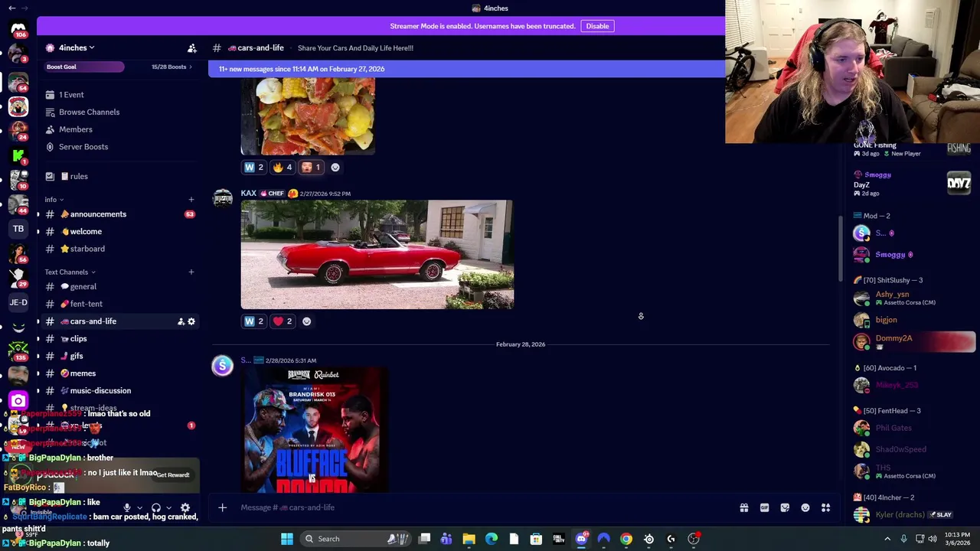Toggle microphone mute in the user panel
Image resolution: width=980 pixels, height=551 pixels.
pyautogui.click(x=127, y=507)
